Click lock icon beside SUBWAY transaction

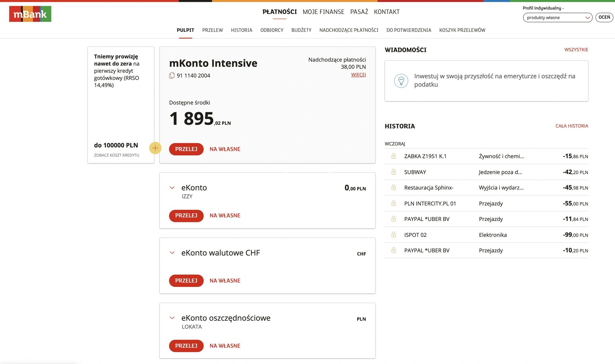tap(394, 172)
